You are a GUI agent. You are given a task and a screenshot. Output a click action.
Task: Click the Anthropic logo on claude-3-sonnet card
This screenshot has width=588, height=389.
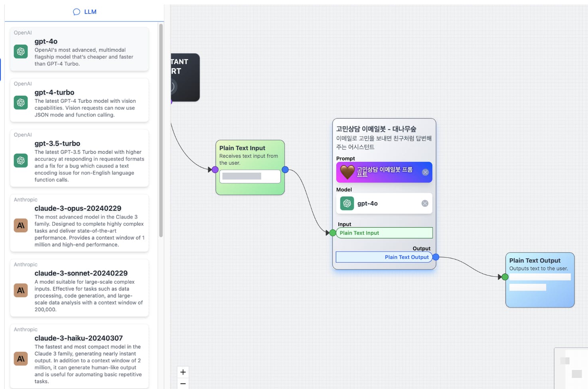(21, 291)
